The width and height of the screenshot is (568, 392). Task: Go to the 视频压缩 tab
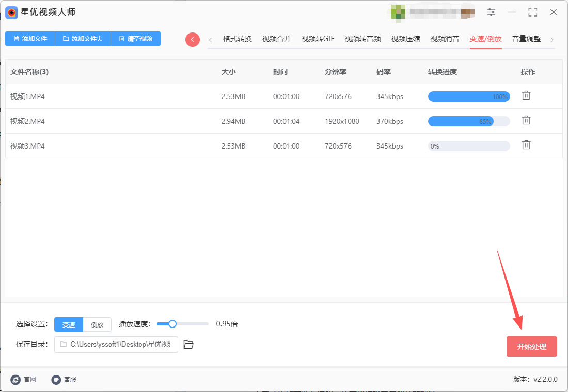click(405, 39)
